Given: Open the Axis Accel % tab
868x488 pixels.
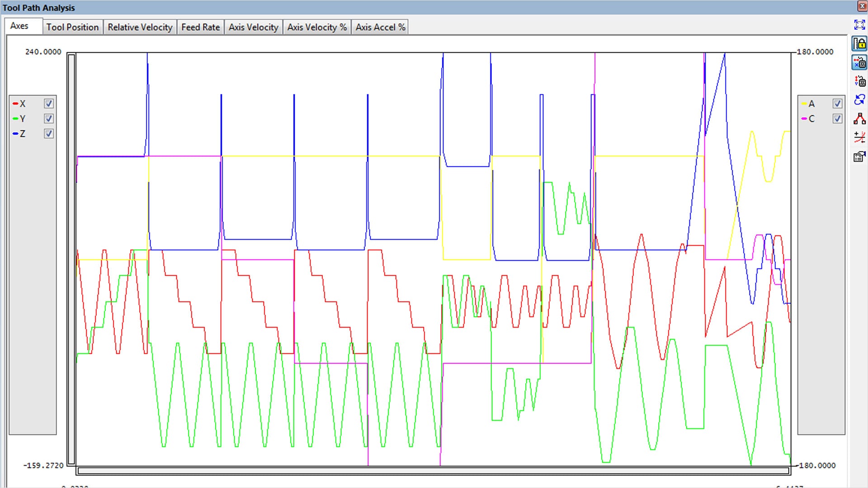Looking at the screenshot, I should (x=380, y=27).
